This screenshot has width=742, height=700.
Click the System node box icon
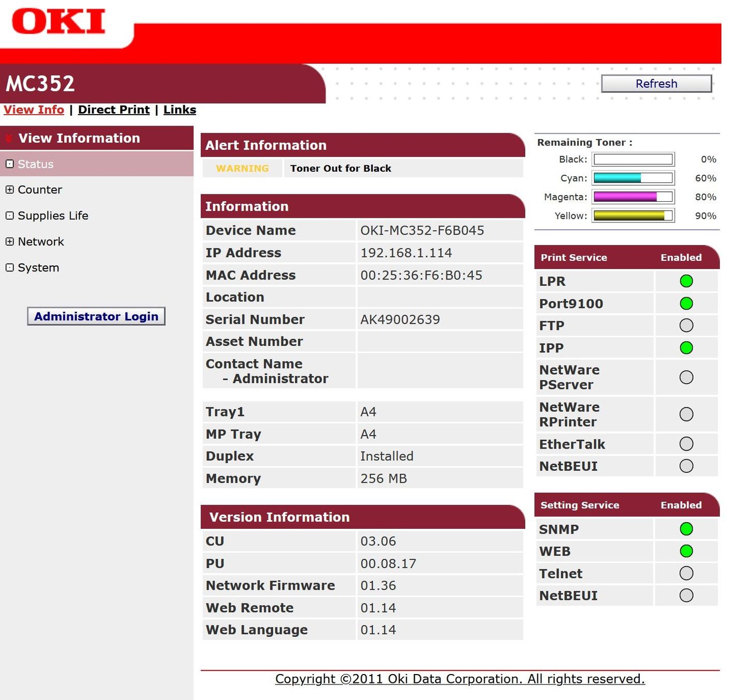[x=9, y=268]
